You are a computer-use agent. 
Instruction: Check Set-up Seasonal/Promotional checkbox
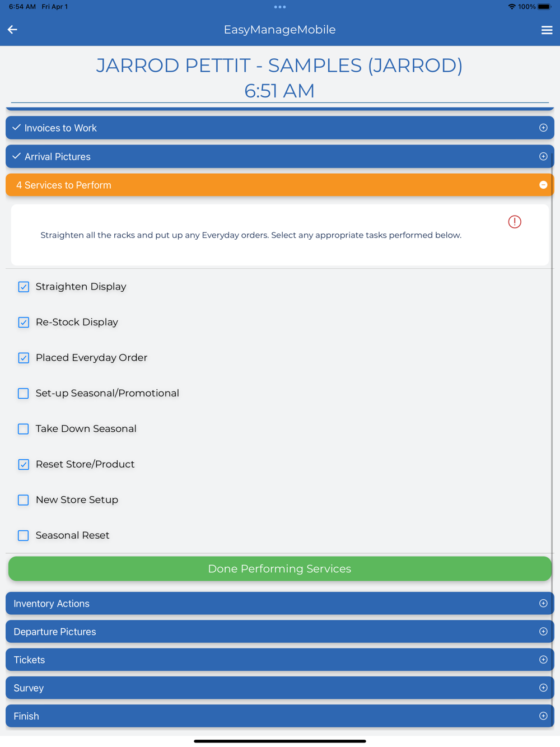(x=24, y=393)
